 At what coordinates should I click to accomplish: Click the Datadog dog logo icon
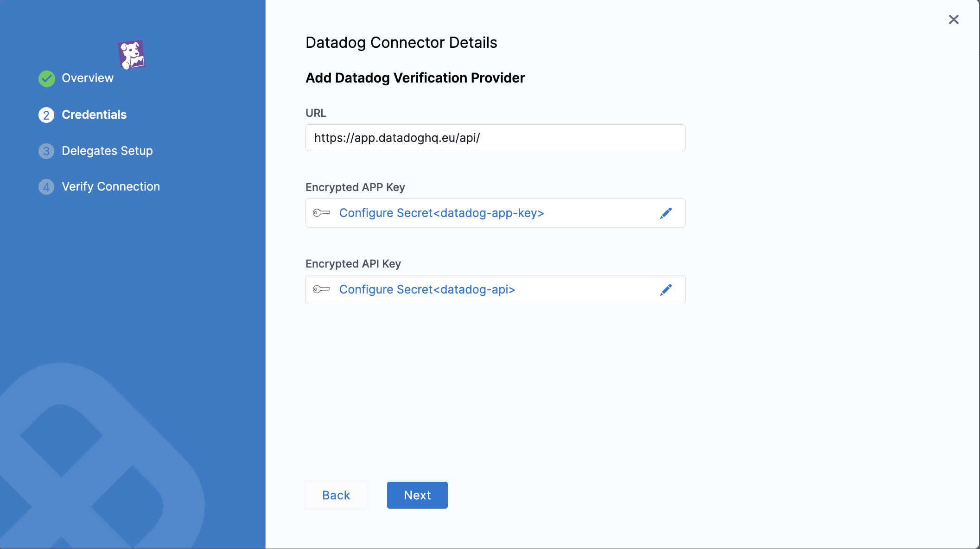(x=132, y=55)
